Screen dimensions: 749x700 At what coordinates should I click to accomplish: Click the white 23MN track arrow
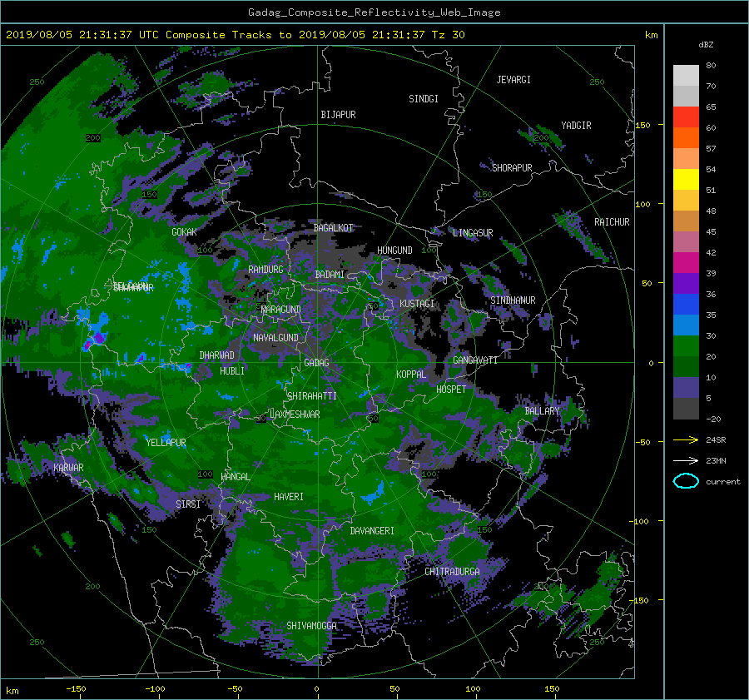pos(686,460)
